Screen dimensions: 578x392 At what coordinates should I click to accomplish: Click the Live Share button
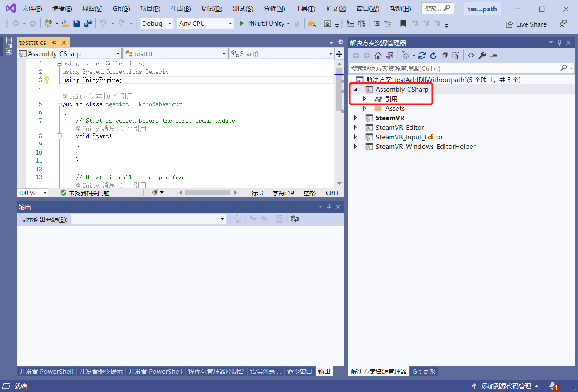(526, 24)
